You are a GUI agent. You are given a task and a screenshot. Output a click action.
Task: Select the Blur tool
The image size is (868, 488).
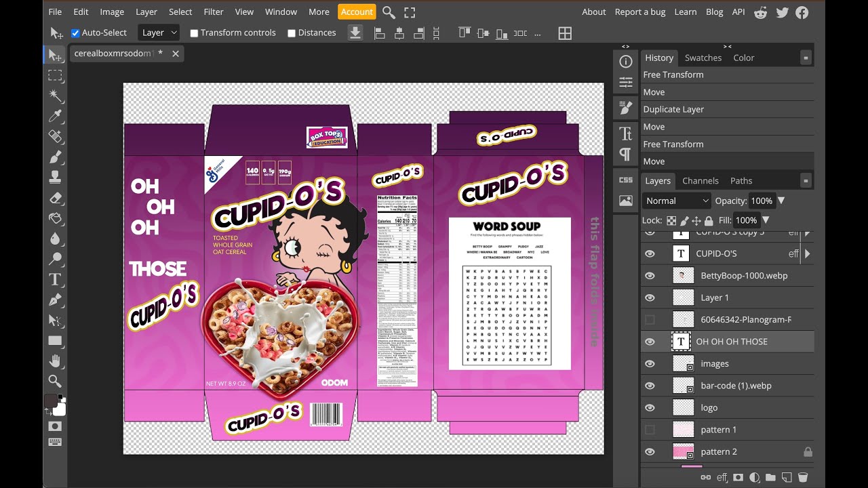(x=55, y=239)
